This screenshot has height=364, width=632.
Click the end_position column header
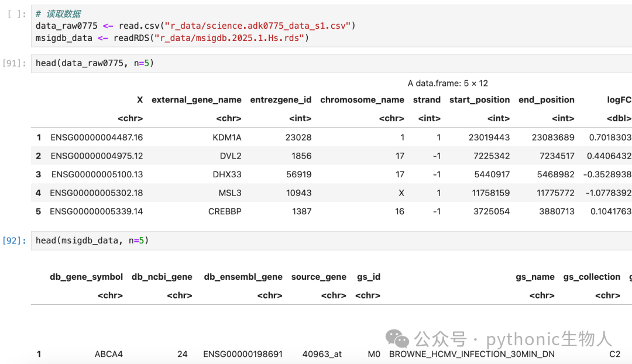click(546, 99)
